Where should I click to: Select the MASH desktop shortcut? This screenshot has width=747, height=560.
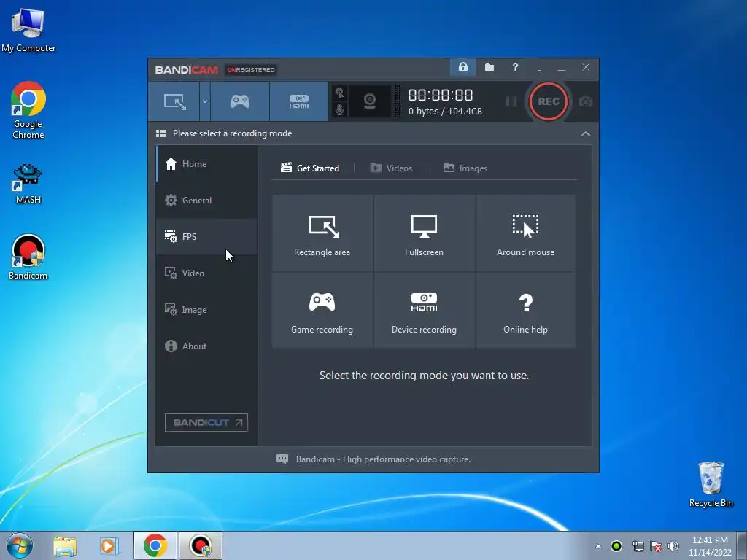tap(28, 183)
